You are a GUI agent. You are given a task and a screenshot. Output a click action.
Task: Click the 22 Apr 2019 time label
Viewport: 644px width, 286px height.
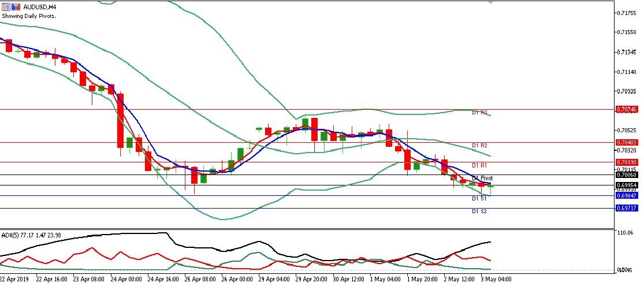(x=15, y=280)
